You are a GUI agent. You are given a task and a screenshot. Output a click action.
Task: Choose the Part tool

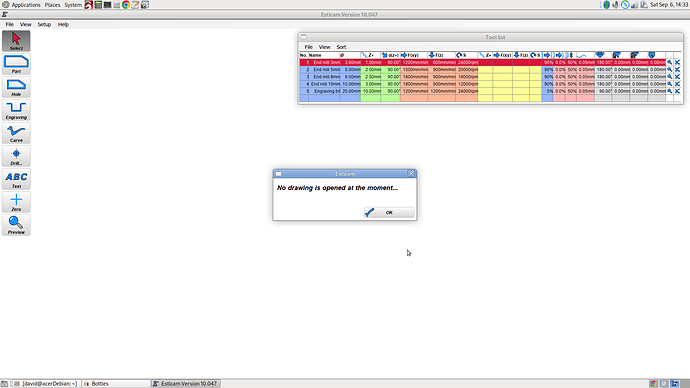tap(16, 64)
